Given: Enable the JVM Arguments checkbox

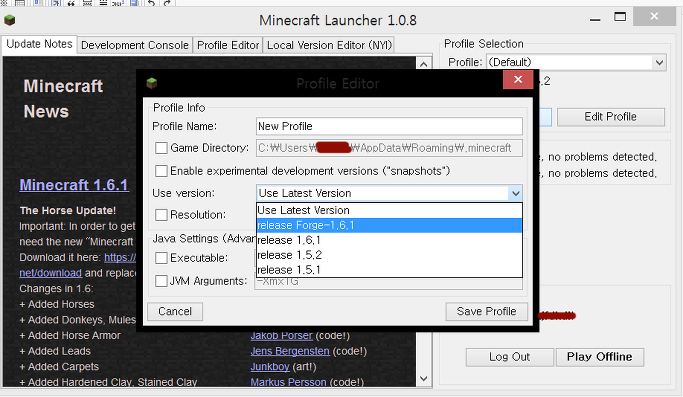Looking at the screenshot, I should click(161, 281).
